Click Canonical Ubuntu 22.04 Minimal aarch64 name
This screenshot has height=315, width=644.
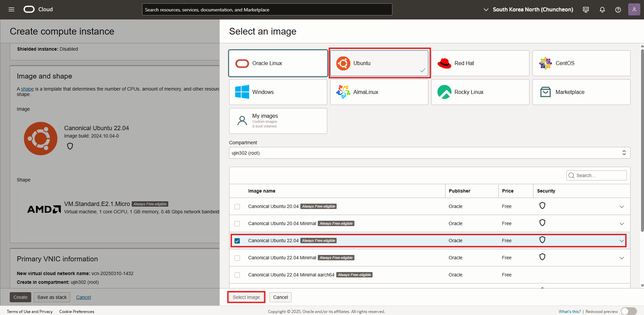pyautogui.click(x=291, y=275)
